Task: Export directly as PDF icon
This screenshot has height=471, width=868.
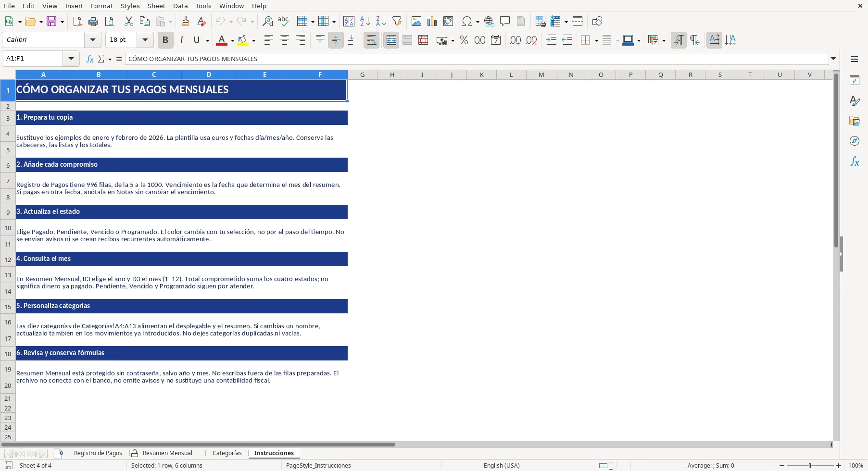Action: [77, 21]
